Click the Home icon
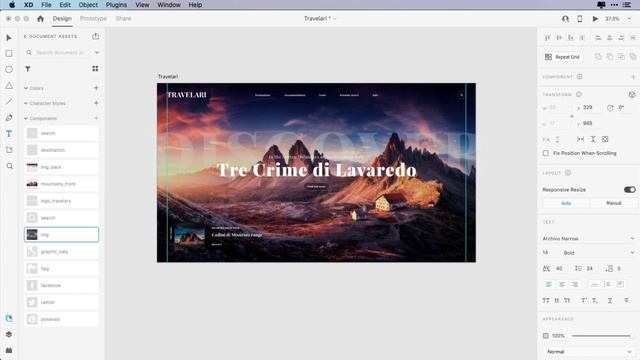640x360 pixels. [40, 19]
